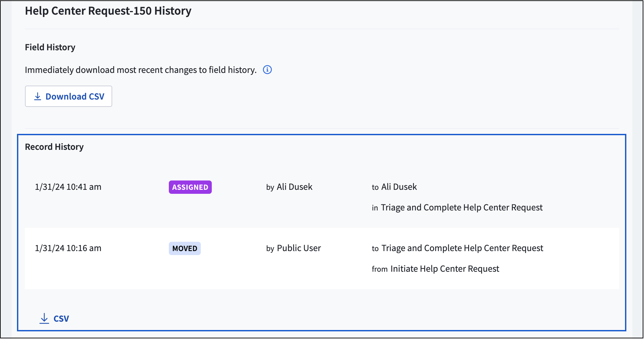Click 'to Triage and Complete Help Center Request'
Screen dimensions: 644x339
point(458,248)
